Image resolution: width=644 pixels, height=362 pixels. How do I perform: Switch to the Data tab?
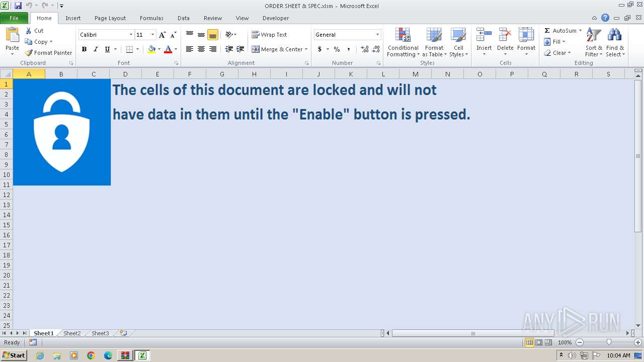click(x=184, y=18)
